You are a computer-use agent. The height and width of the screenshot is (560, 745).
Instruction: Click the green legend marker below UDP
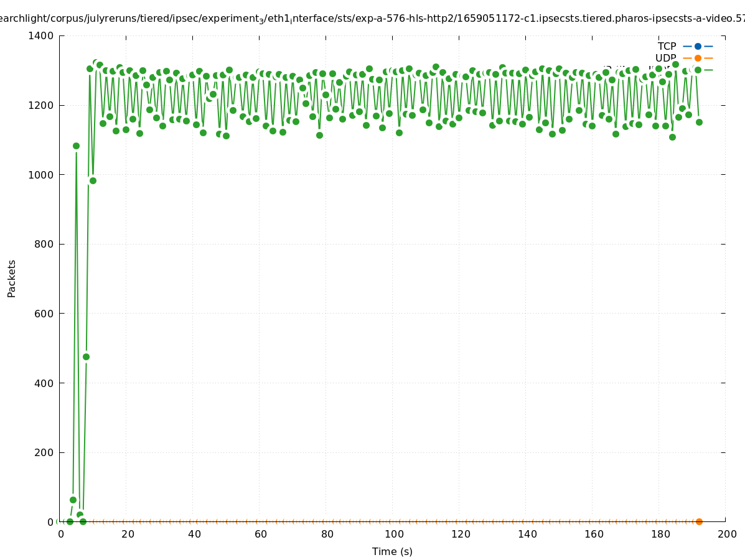click(698, 70)
